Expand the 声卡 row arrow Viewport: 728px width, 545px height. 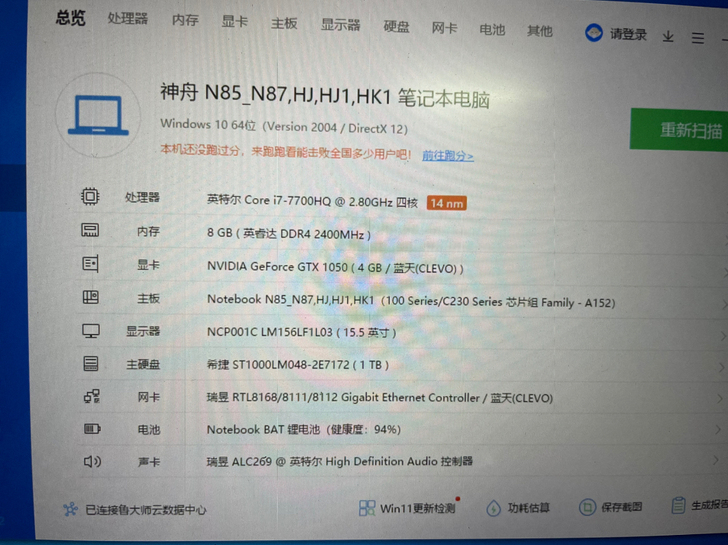click(x=715, y=461)
